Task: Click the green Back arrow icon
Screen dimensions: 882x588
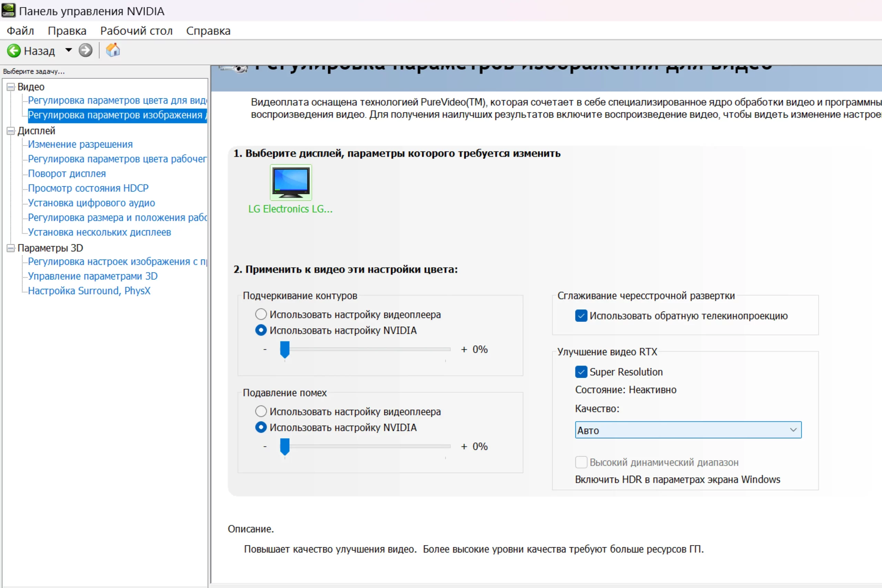Action: click(x=14, y=51)
